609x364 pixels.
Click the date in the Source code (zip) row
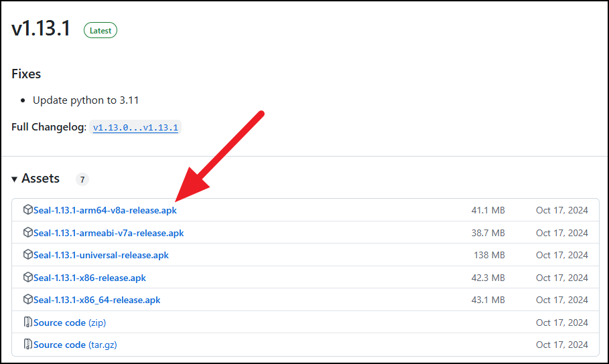click(562, 323)
